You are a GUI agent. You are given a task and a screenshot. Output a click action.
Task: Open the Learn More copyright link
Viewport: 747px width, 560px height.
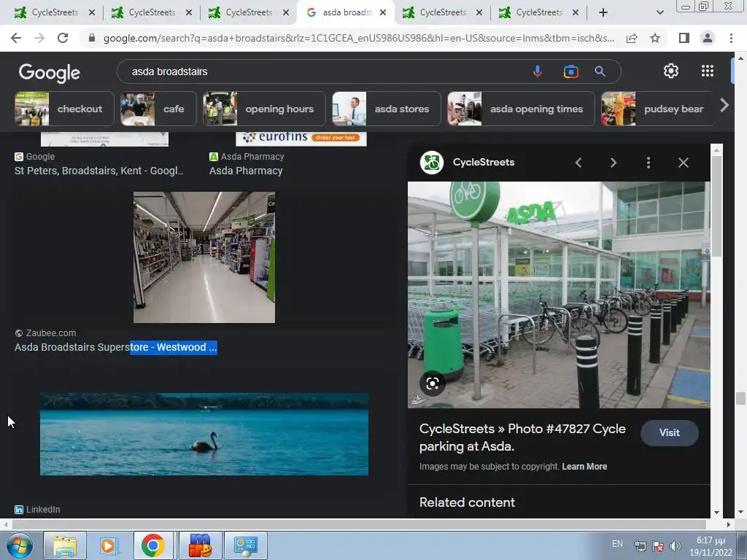click(584, 467)
